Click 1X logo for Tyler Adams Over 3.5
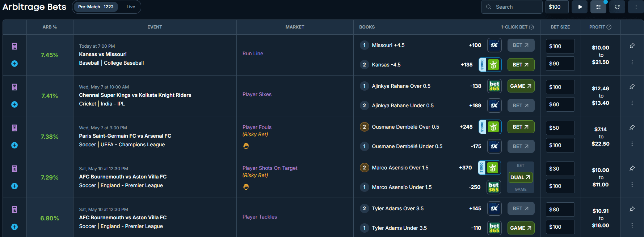644x237 pixels. click(494, 208)
